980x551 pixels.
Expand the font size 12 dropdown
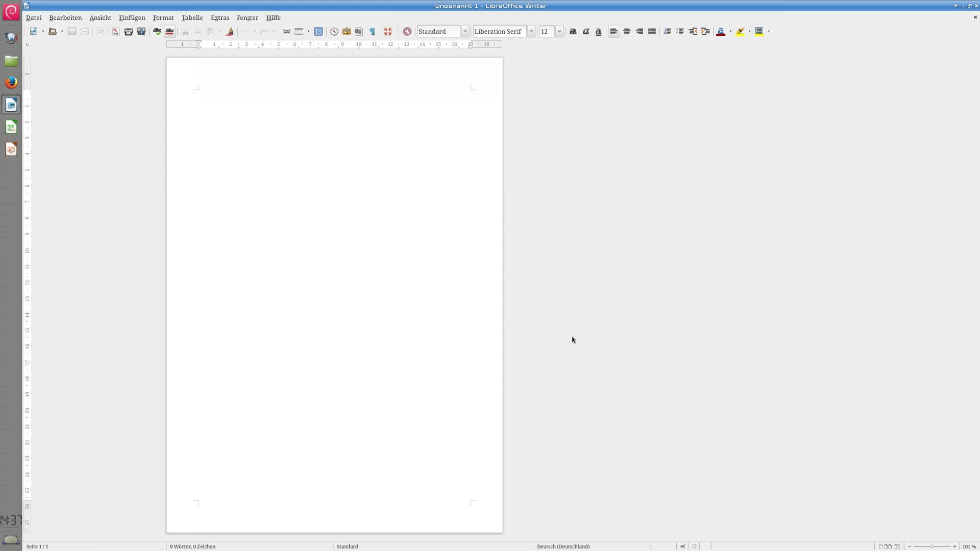coord(559,32)
